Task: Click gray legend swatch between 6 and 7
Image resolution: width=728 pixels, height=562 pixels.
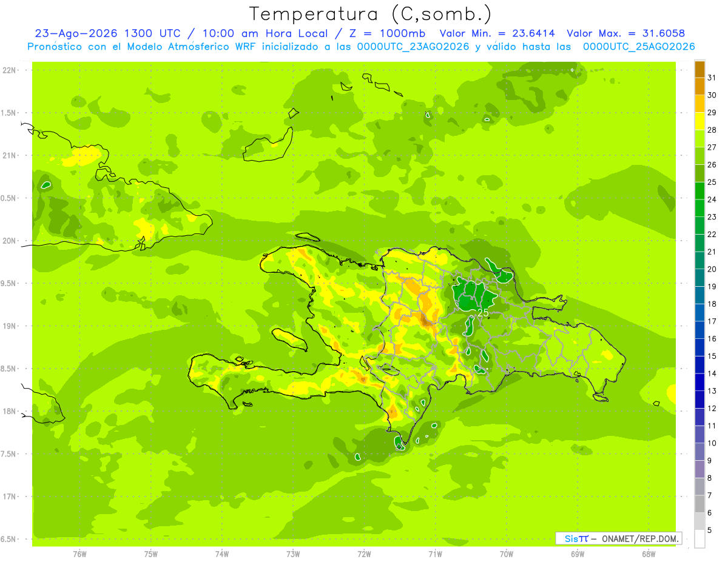Action: 699,504
